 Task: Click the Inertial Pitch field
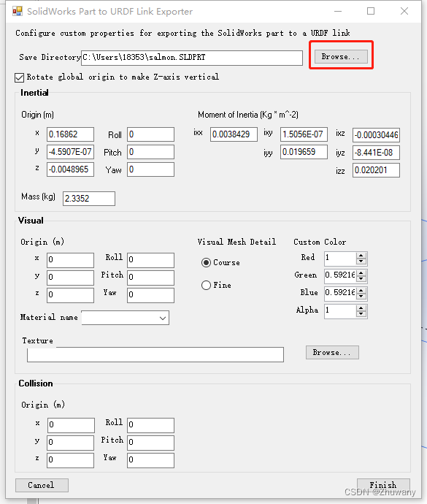tap(150, 152)
